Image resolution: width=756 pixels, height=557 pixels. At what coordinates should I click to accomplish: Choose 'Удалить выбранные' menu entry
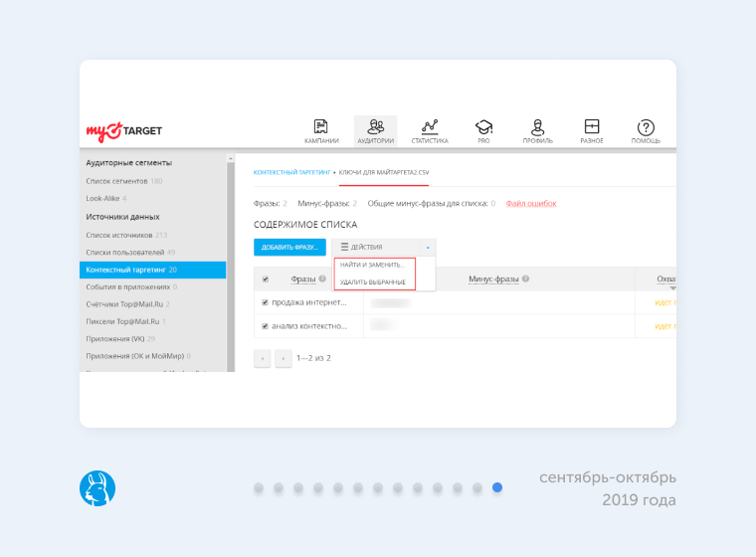(373, 282)
